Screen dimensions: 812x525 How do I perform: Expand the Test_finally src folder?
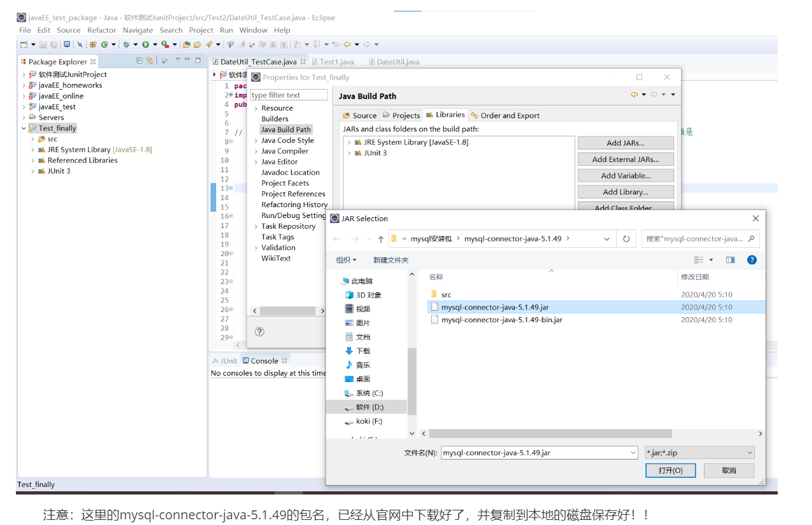click(x=33, y=139)
